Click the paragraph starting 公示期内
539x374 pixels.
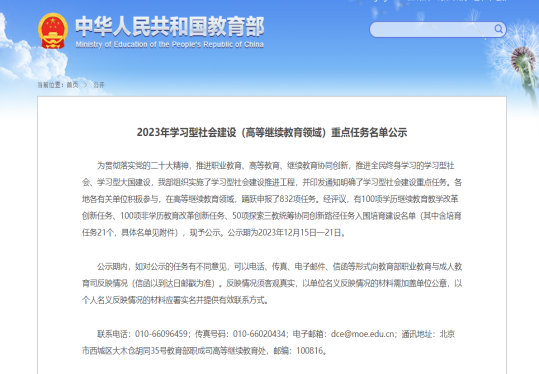click(x=272, y=283)
